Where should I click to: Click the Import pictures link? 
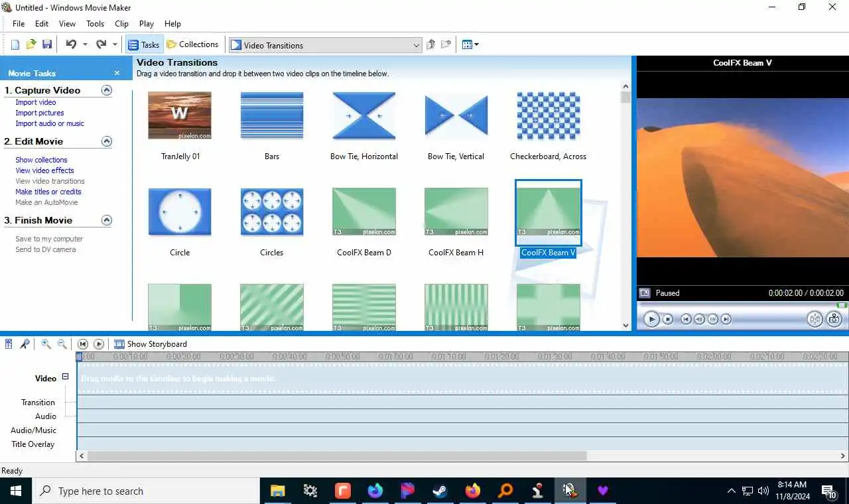click(40, 113)
